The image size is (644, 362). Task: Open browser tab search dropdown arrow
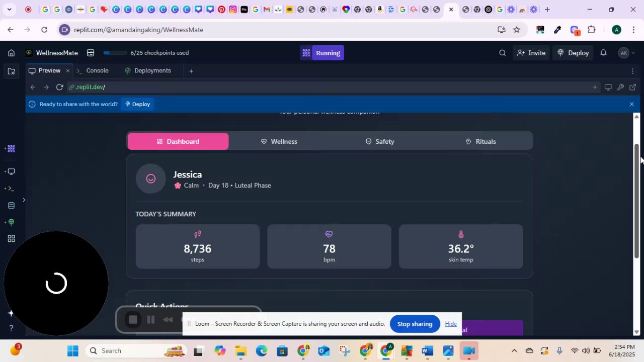10,10
